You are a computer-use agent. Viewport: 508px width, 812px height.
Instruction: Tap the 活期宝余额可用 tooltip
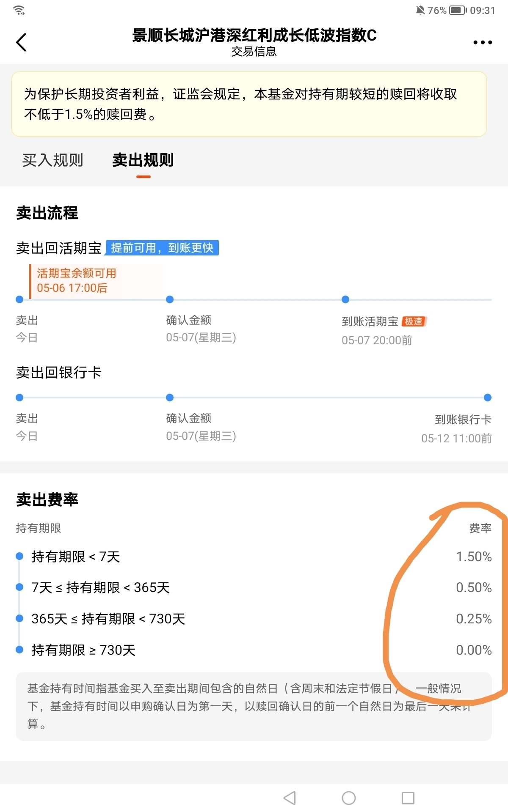coord(76,281)
